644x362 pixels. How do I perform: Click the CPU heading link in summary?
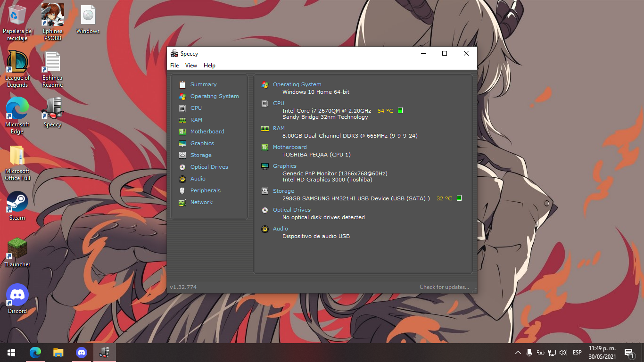coord(279,103)
